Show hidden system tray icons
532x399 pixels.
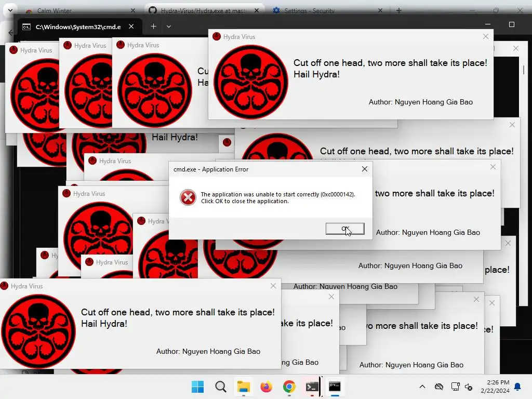pyautogui.click(x=422, y=387)
